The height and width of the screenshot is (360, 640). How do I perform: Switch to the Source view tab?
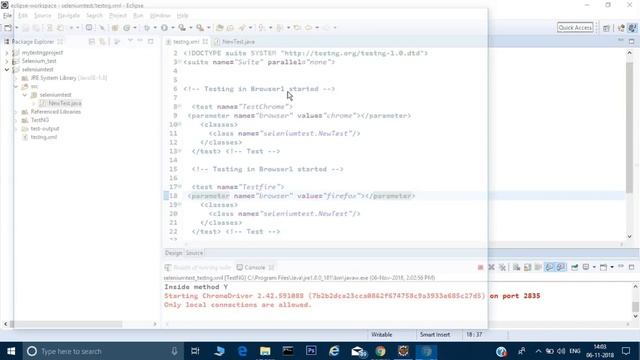coord(194,253)
